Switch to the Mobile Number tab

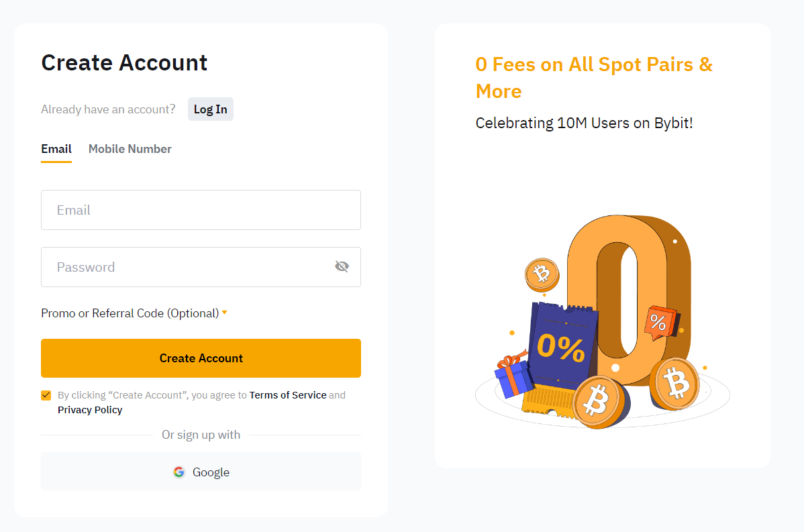pos(130,149)
